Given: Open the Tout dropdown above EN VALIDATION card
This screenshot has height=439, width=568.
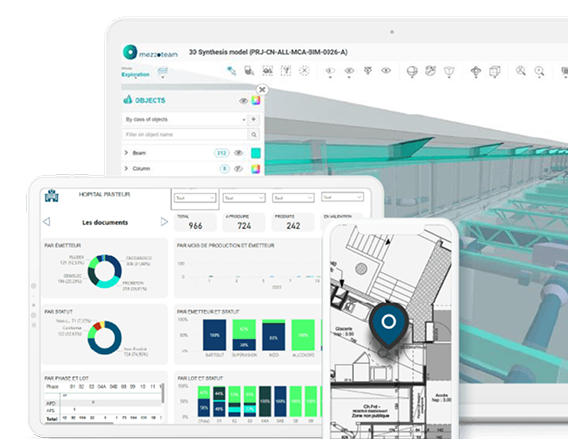Looking at the screenshot, I should pos(342,197).
